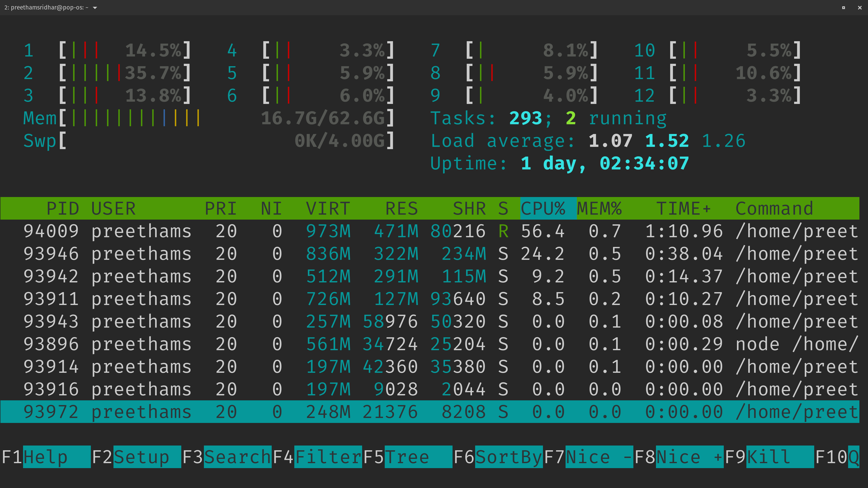The width and height of the screenshot is (868, 488).
Task: Select F4 Filter option
Action: point(317,457)
